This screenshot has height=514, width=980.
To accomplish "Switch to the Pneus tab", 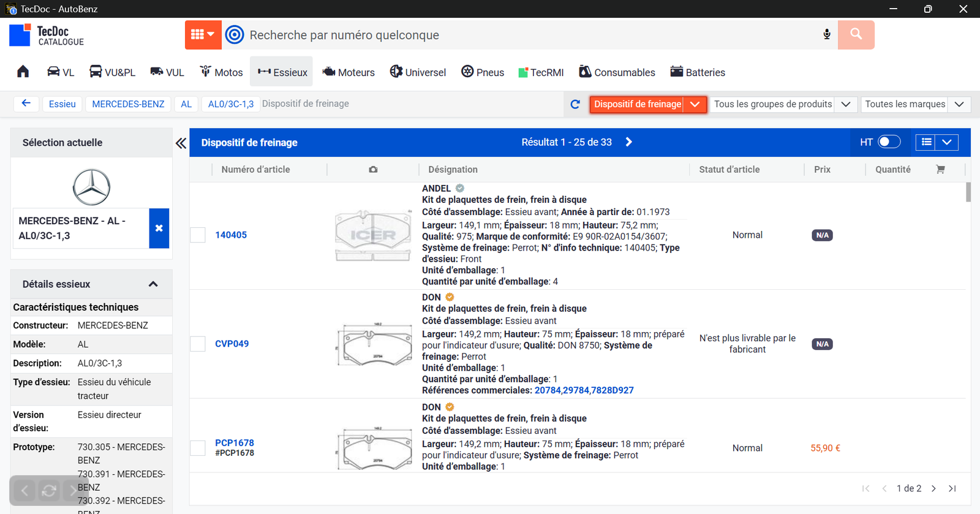I will point(483,72).
